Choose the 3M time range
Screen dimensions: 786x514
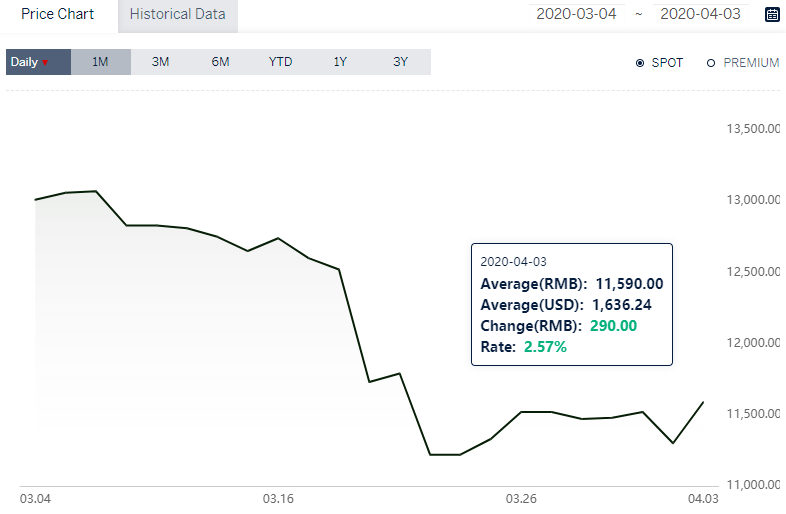pos(160,62)
